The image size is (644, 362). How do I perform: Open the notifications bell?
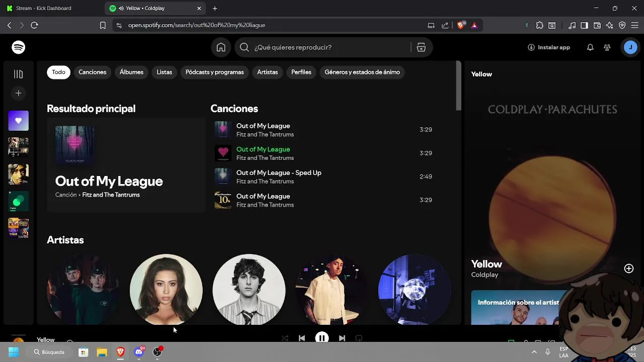pyautogui.click(x=590, y=47)
